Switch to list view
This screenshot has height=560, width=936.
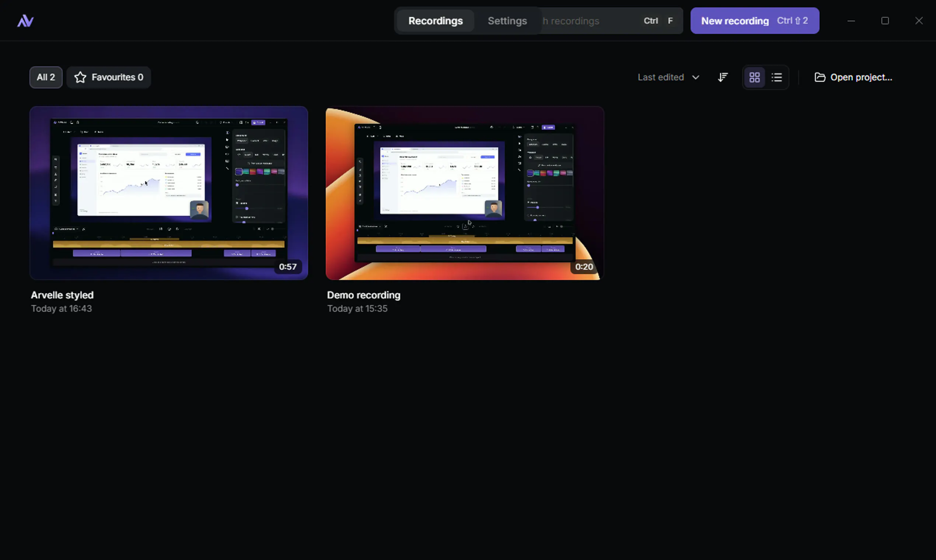point(777,77)
